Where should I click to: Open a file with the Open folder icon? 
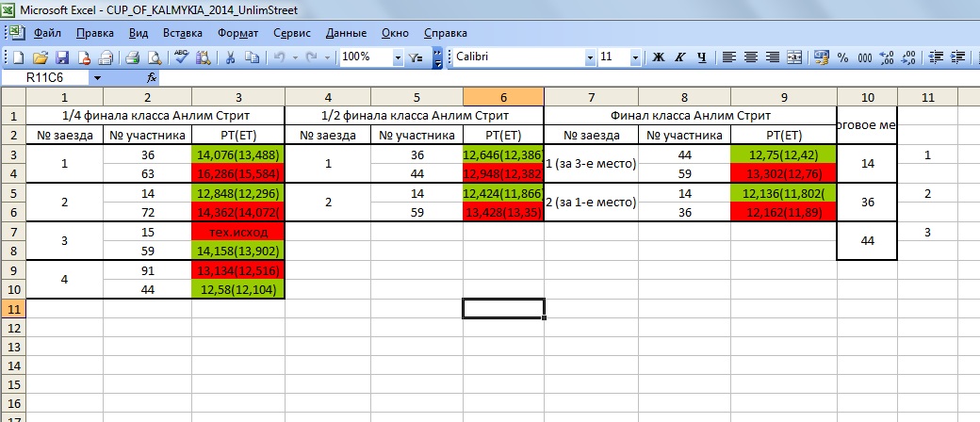coord(41,57)
